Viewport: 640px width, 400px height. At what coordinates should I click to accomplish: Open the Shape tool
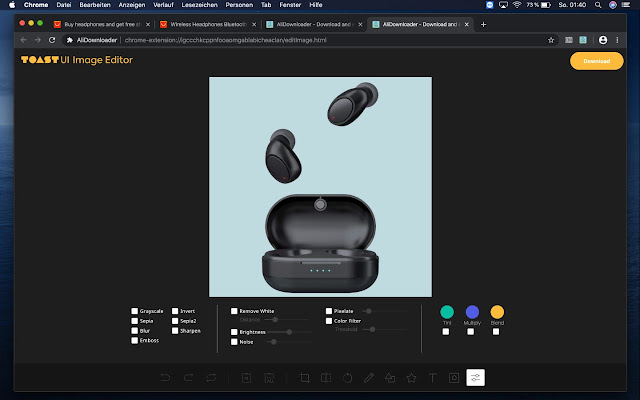pyautogui.click(x=390, y=378)
